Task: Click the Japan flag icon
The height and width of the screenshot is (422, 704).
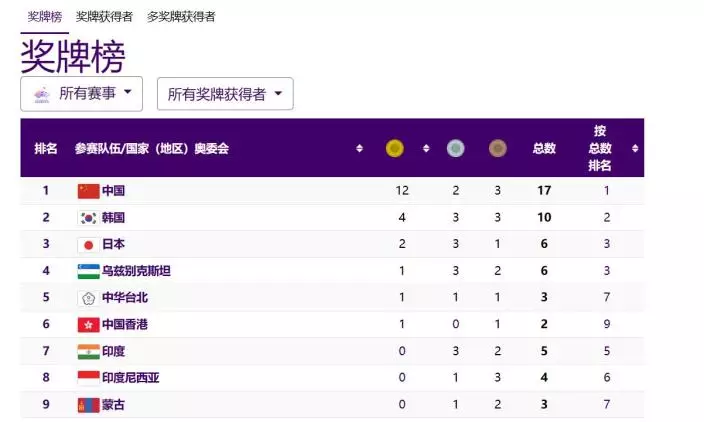Action: coord(88,244)
